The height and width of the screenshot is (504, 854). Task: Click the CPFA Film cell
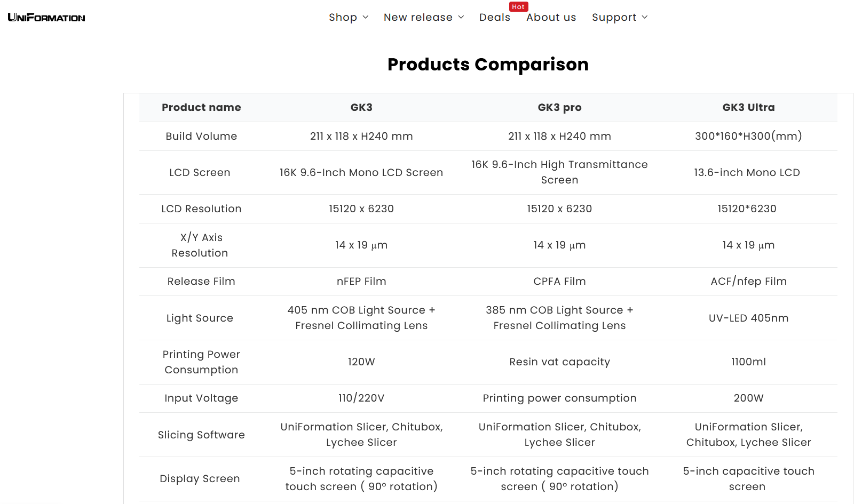pyautogui.click(x=559, y=282)
